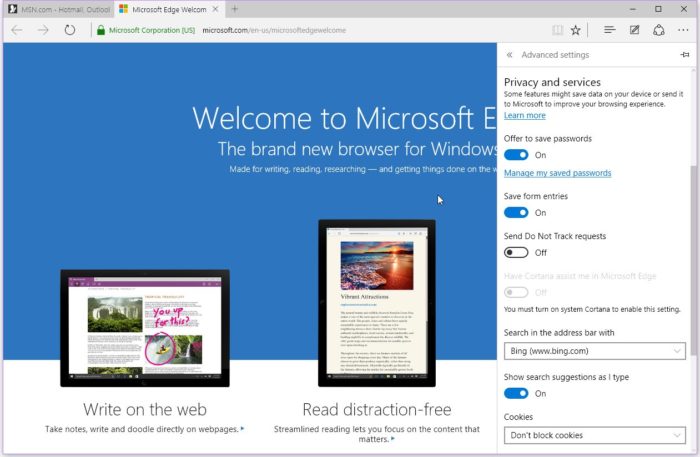Click the microsoft.com address bar URL
Image resolution: width=700 pixels, height=457 pixels.
[x=274, y=30]
